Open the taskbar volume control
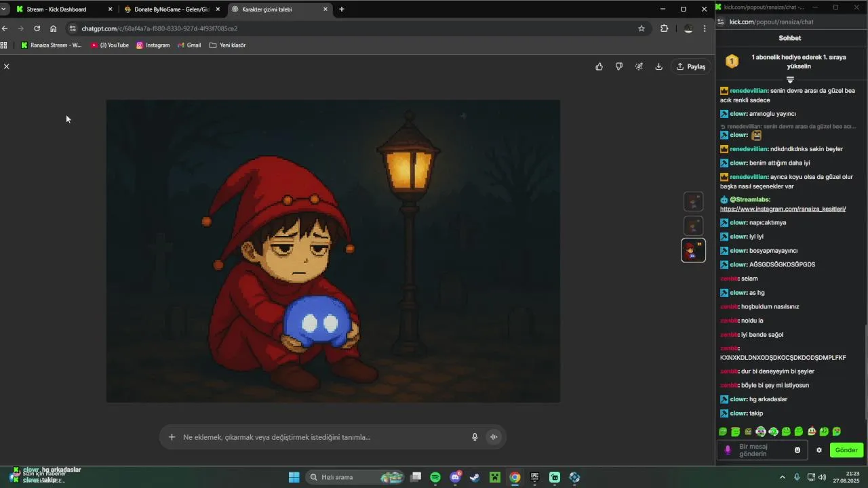Viewport: 868px width, 488px height. coord(822,477)
